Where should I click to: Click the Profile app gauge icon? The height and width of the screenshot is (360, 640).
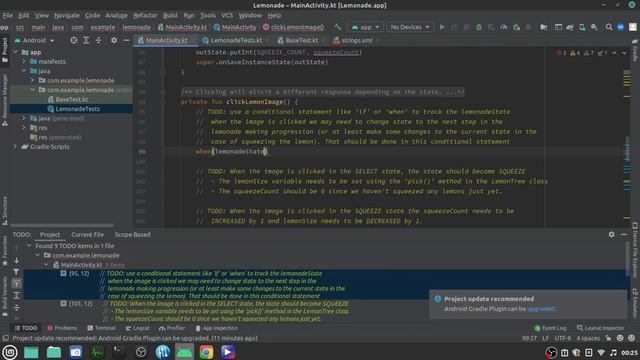click(504, 27)
